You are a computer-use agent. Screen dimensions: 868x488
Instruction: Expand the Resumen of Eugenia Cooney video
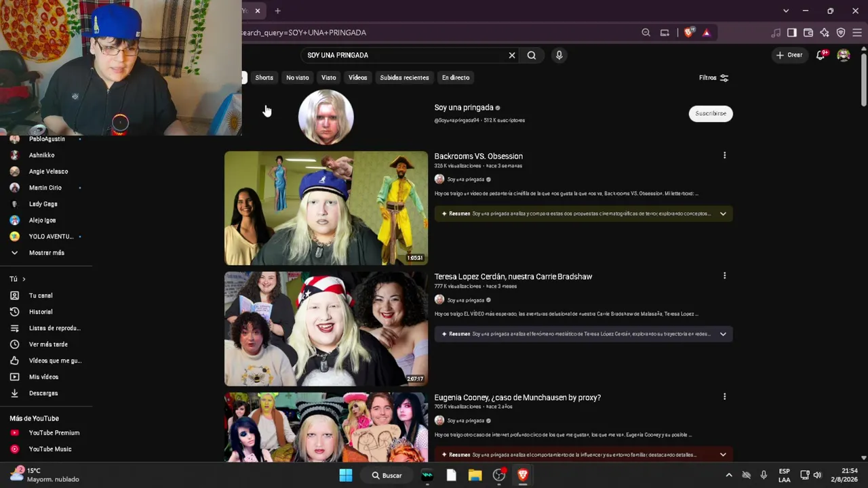point(723,455)
